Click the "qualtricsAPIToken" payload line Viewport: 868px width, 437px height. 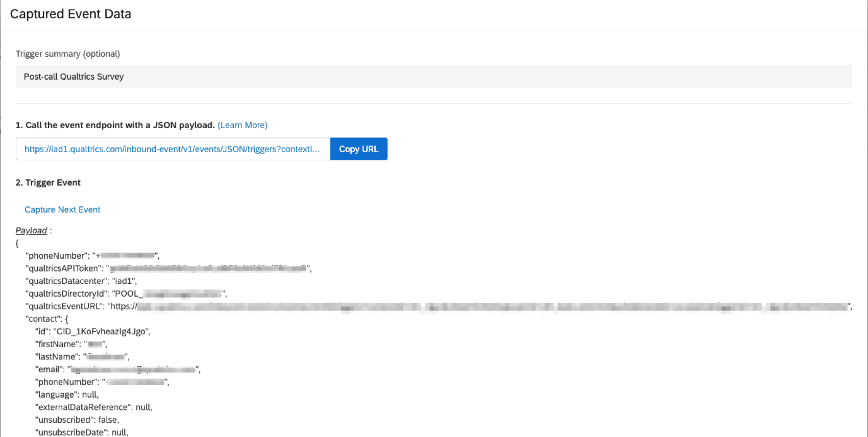(x=168, y=269)
